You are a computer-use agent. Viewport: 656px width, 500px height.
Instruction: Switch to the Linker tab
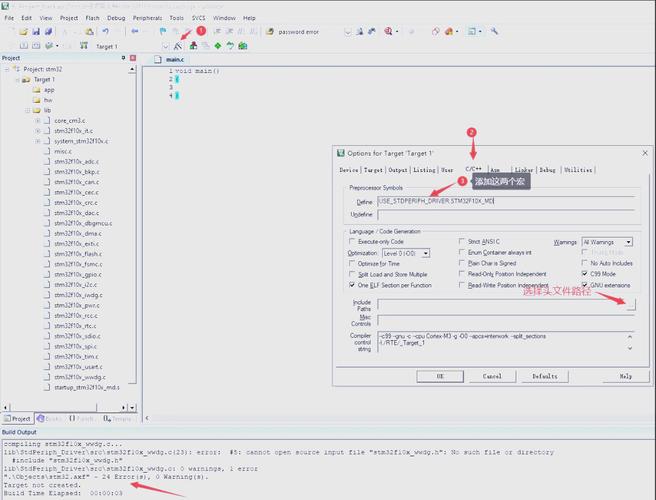coord(523,170)
